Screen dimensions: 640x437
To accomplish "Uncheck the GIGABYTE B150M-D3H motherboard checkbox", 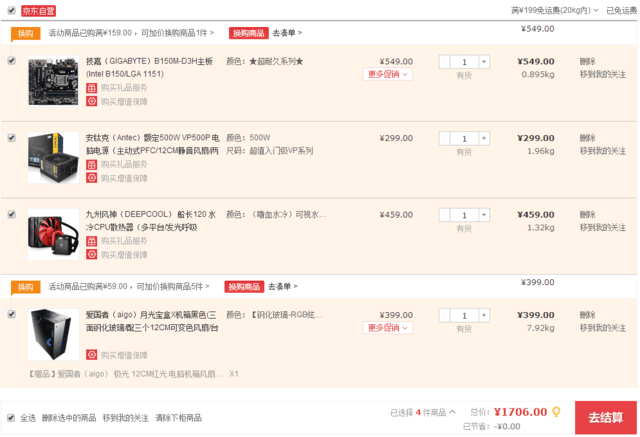I will (11, 61).
